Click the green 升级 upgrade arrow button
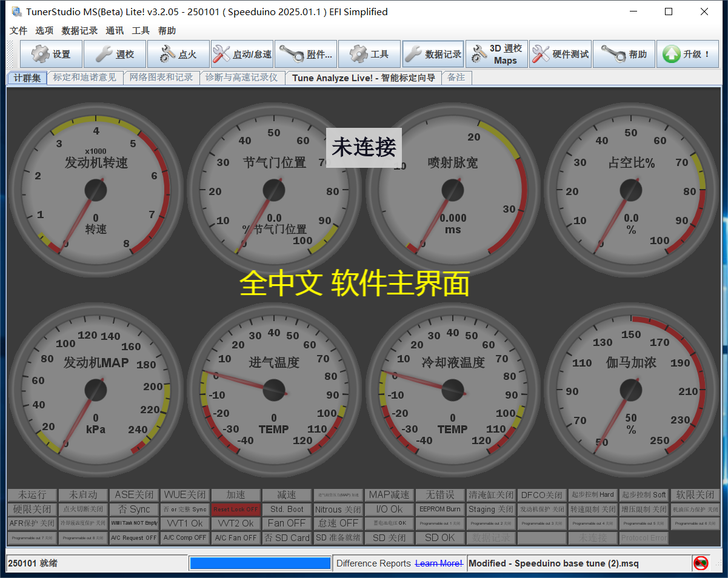 [688, 54]
